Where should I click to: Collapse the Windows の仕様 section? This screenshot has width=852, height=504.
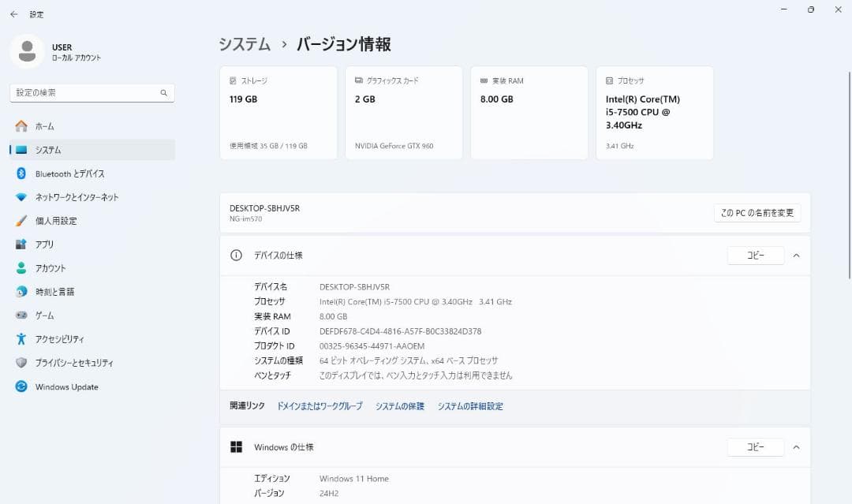click(x=796, y=446)
